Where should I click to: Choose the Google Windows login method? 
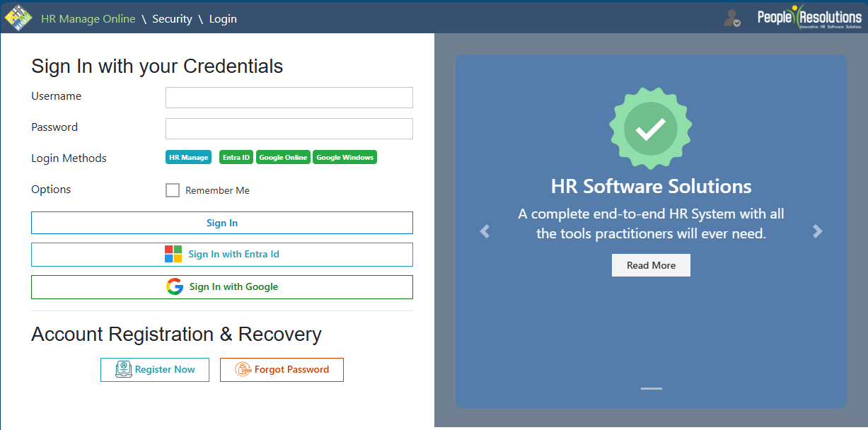click(345, 157)
